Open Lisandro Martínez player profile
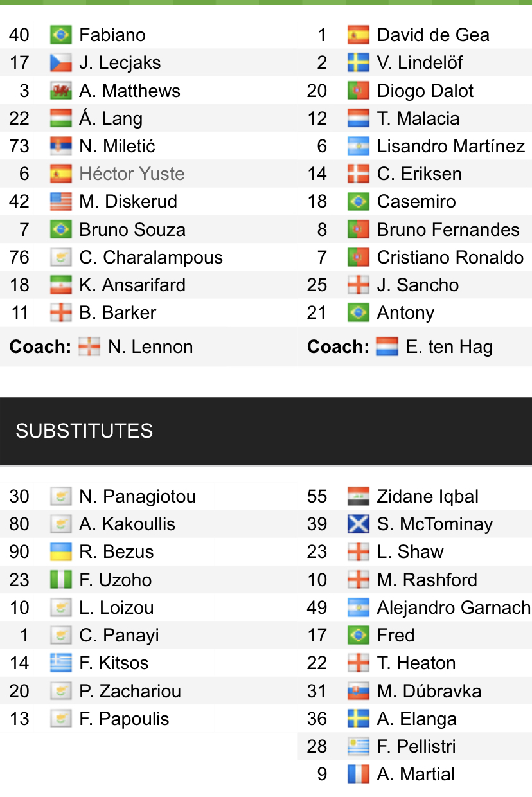 coord(450,146)
